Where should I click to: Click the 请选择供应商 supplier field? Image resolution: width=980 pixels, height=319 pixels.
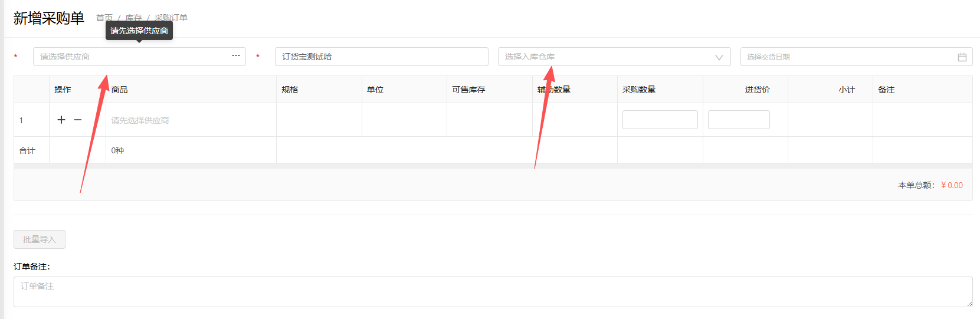click(139, 57)
